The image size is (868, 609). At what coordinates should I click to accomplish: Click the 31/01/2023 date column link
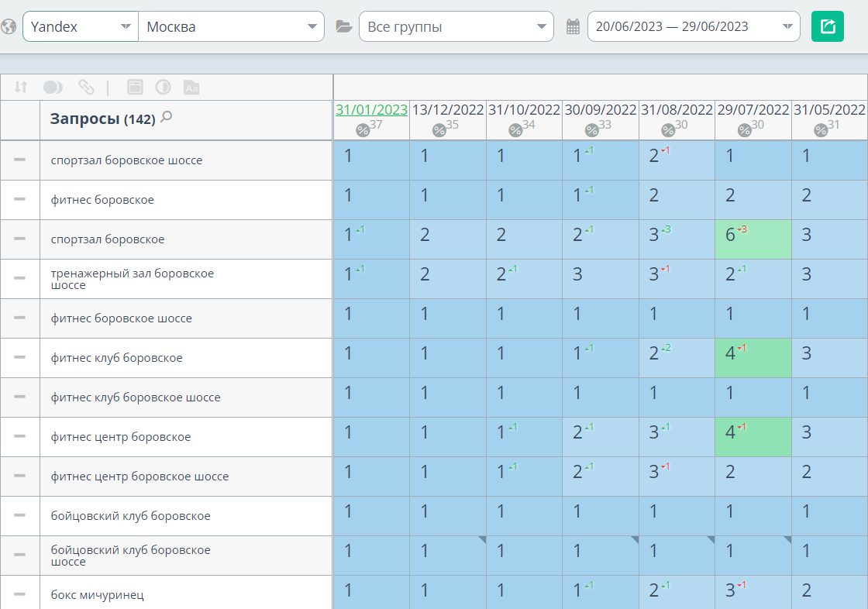pos(371,110)
